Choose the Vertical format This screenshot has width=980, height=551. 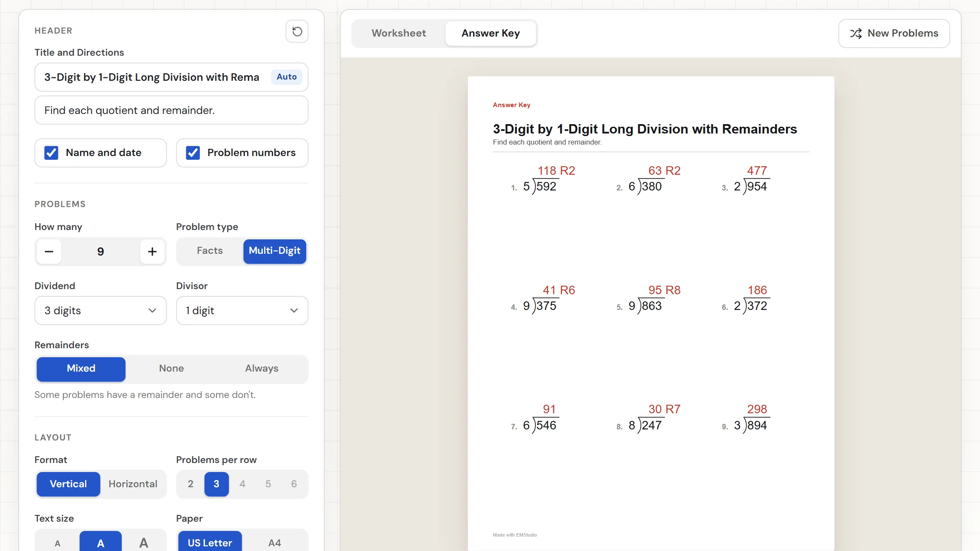68,484
